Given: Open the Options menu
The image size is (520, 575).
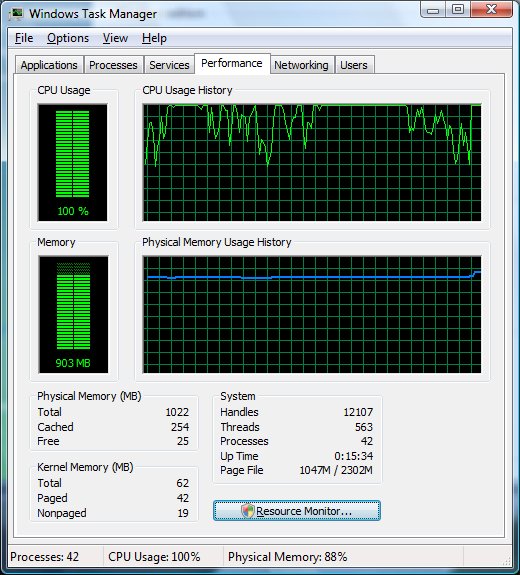Looking at the screenshot, I should [x=68, y=38].
